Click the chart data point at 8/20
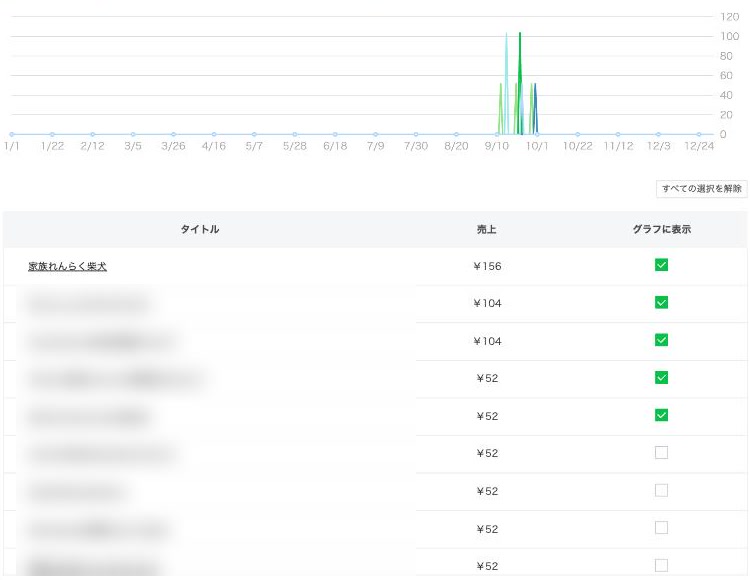Viewport: 750px width, 580px height. [x=456, y=134]
